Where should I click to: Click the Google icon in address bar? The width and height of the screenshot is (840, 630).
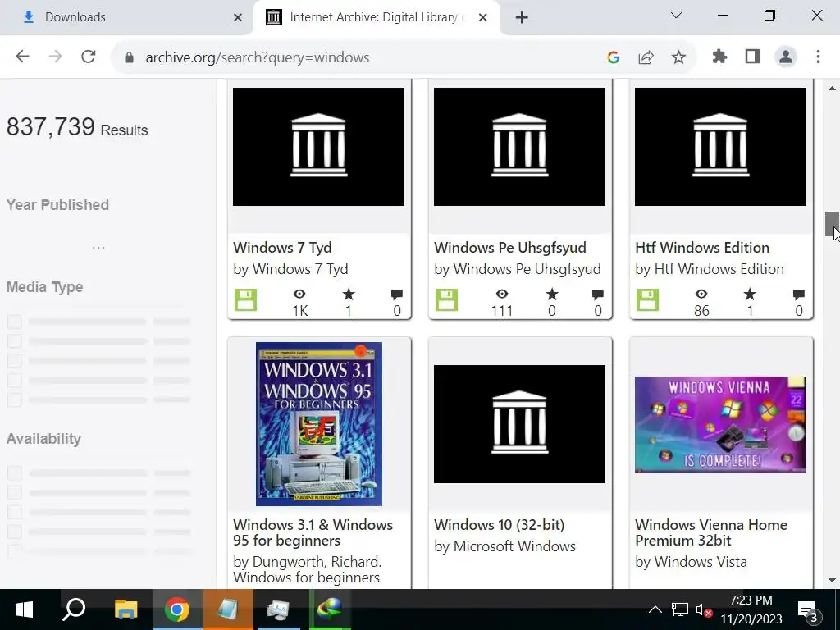(x=614, y=57)
